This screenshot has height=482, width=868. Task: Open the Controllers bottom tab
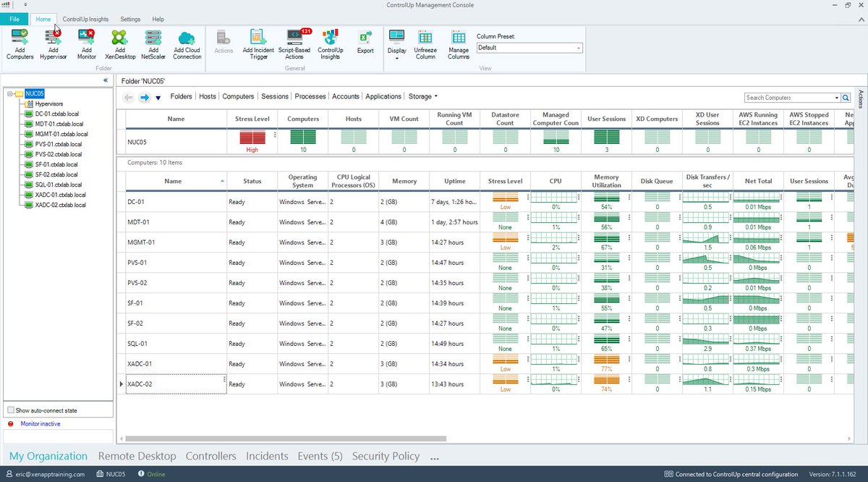pos(211,456)
